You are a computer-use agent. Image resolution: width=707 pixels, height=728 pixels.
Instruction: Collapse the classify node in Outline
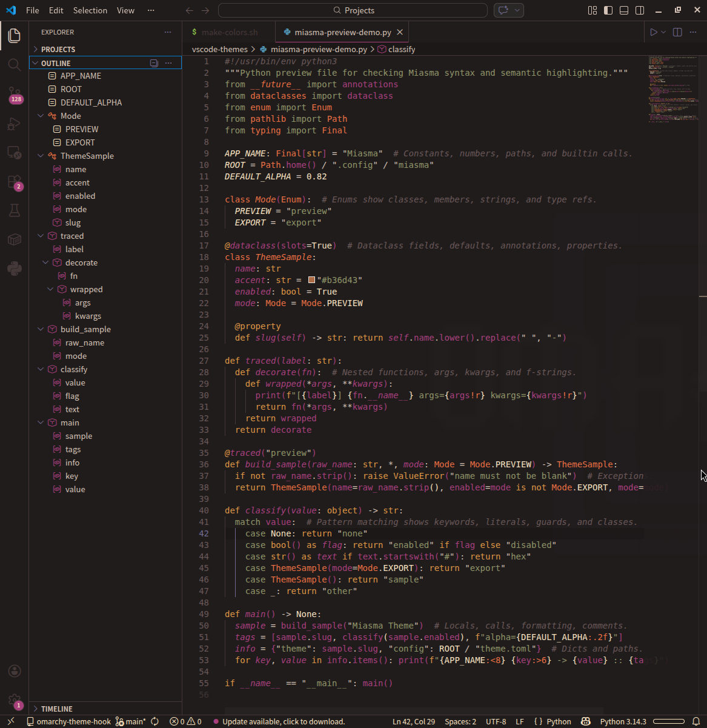41,369
